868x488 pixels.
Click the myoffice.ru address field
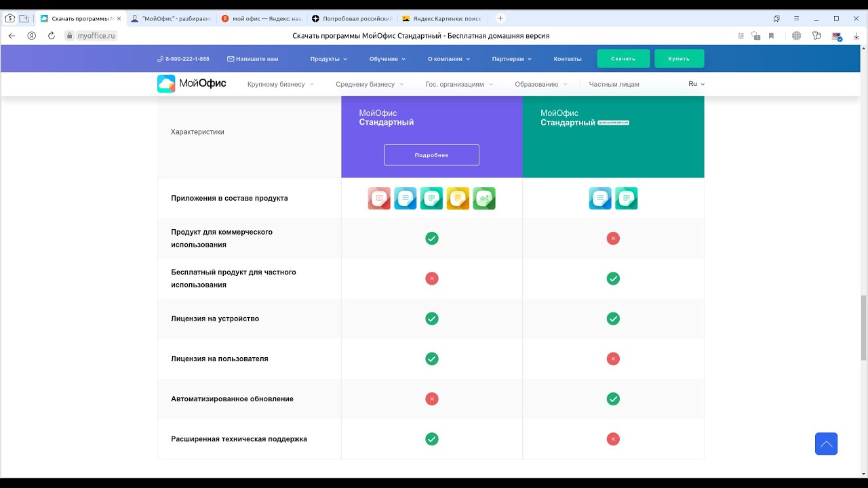pos(96,36)
